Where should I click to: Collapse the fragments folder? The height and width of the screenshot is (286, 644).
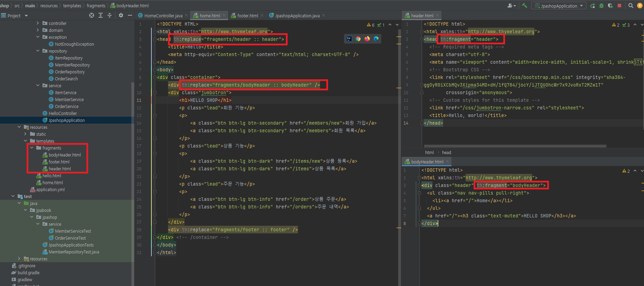(32, 148)
